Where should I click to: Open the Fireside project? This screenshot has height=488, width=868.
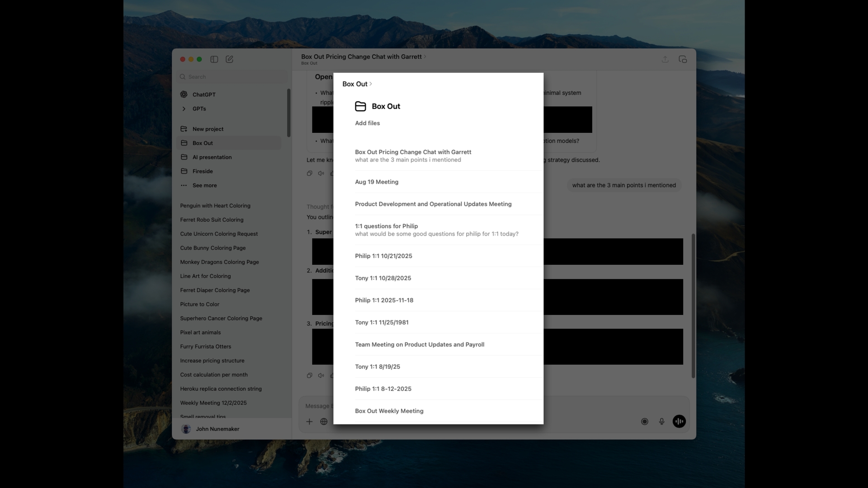pyautogui.click(x=202, y=171)
